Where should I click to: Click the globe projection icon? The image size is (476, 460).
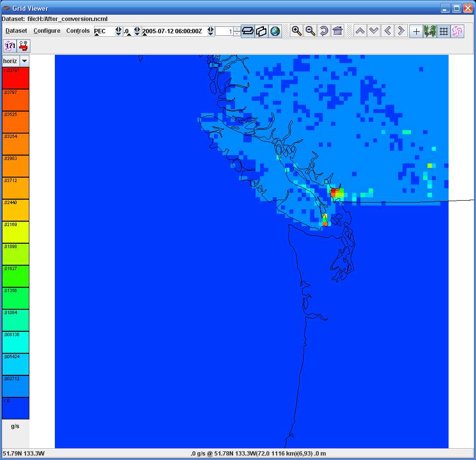(275, 31)
